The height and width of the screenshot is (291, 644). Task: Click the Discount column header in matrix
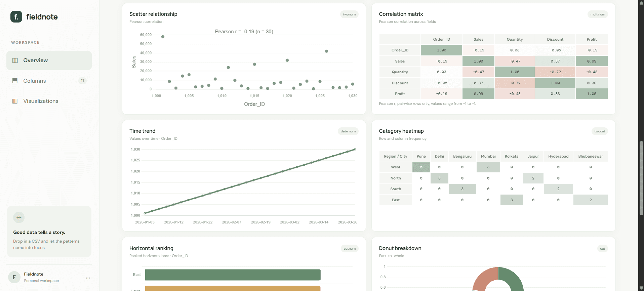[x=555, y=39]
